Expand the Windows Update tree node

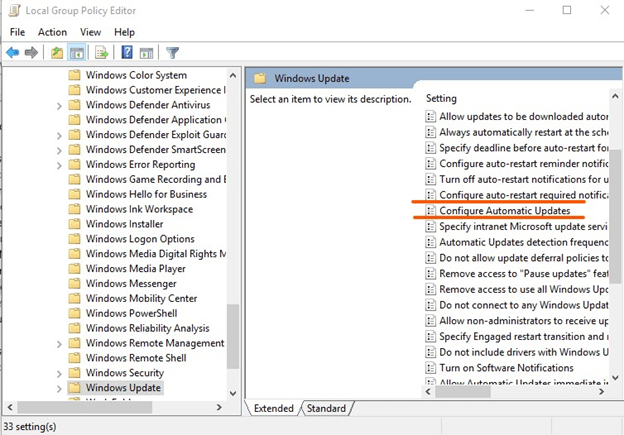(x=59, y=388)
